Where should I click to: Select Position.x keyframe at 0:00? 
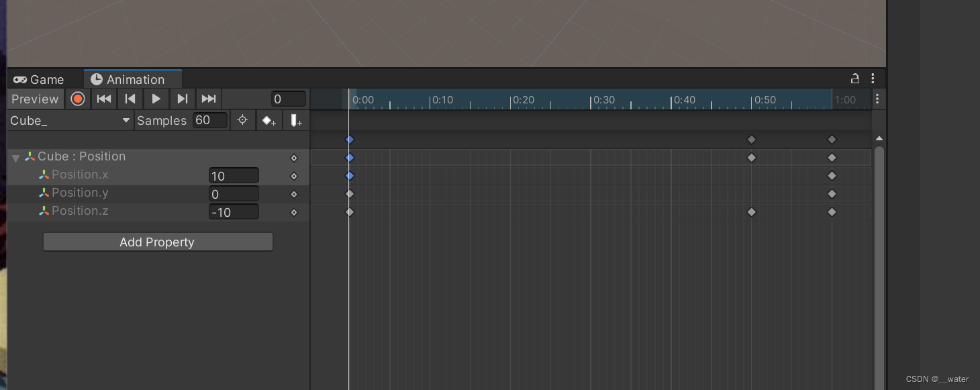349,176
